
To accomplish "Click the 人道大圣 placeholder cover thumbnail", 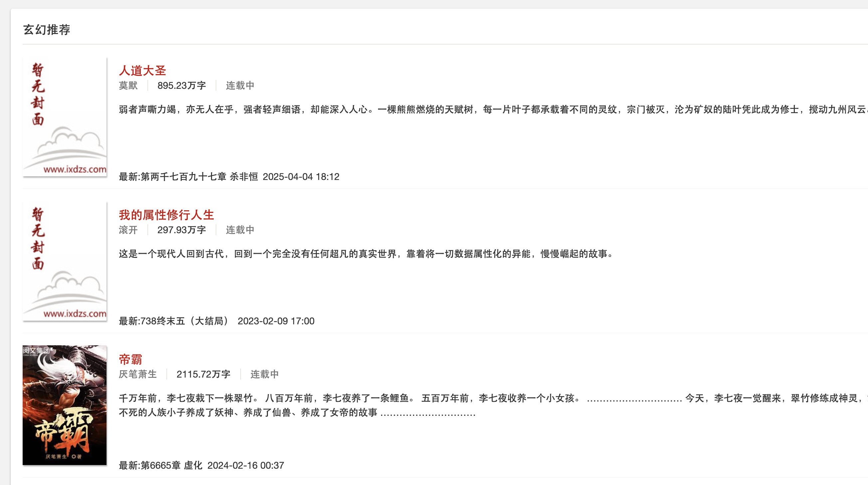I will [x=65, y=116].
